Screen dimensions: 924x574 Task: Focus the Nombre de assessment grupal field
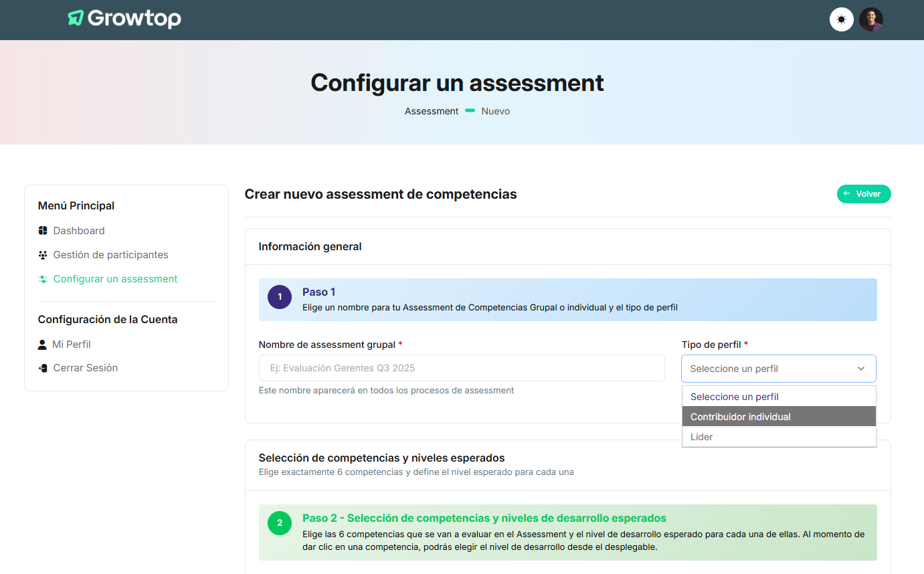(x=462, y=368)
